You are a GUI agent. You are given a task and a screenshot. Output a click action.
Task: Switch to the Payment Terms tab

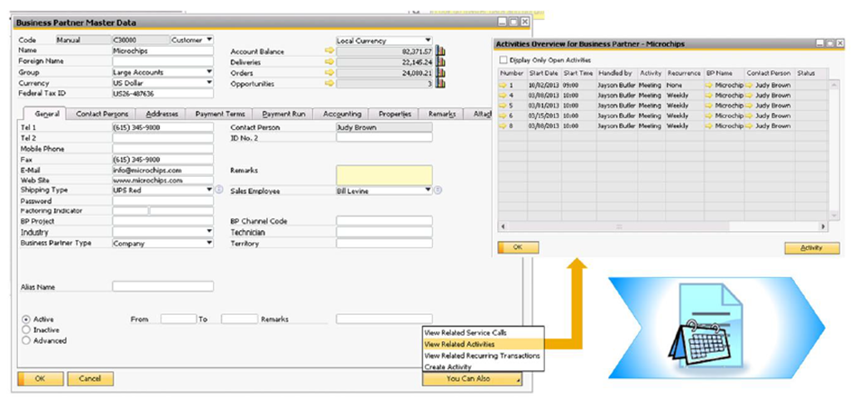[219, 114]
